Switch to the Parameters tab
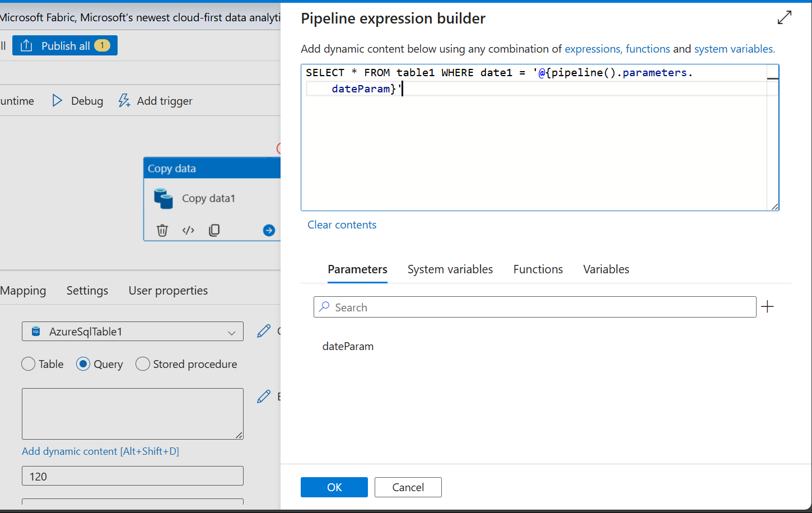Image resolution: width=812 pixels, height=513 pixels. coord(357,269)
